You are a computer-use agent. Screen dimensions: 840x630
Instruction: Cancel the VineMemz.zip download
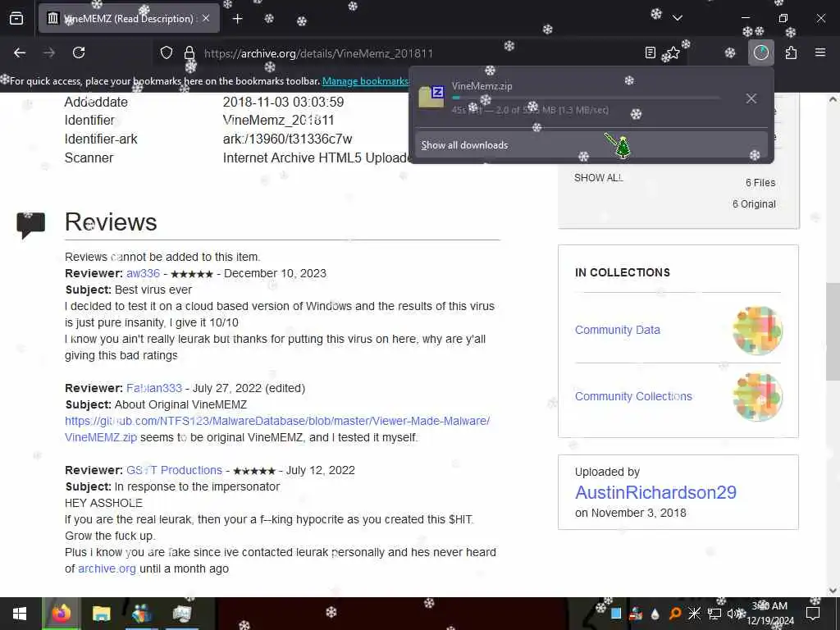[751, 98]
